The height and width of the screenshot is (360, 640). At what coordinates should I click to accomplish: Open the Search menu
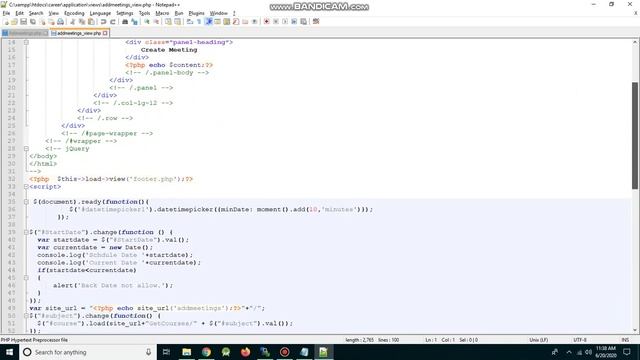pos(36,13)
